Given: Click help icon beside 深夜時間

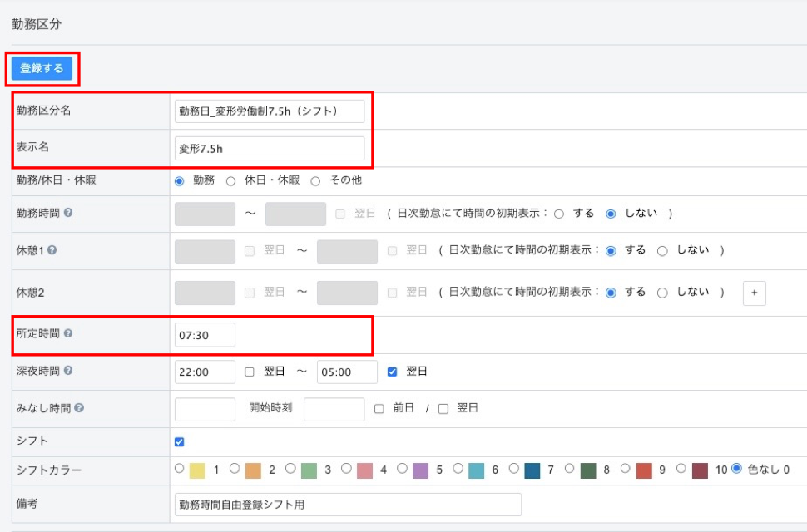Looking at the screenshot, I should 68,371.
